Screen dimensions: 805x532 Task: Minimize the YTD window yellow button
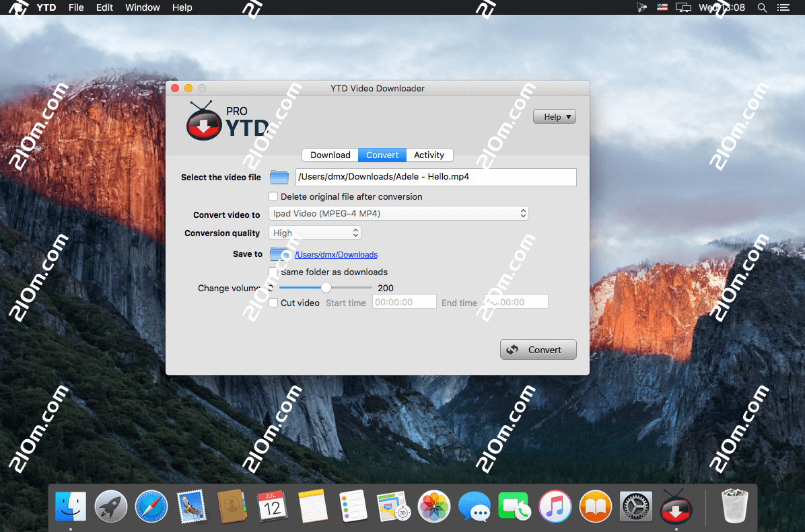[188, 88]
